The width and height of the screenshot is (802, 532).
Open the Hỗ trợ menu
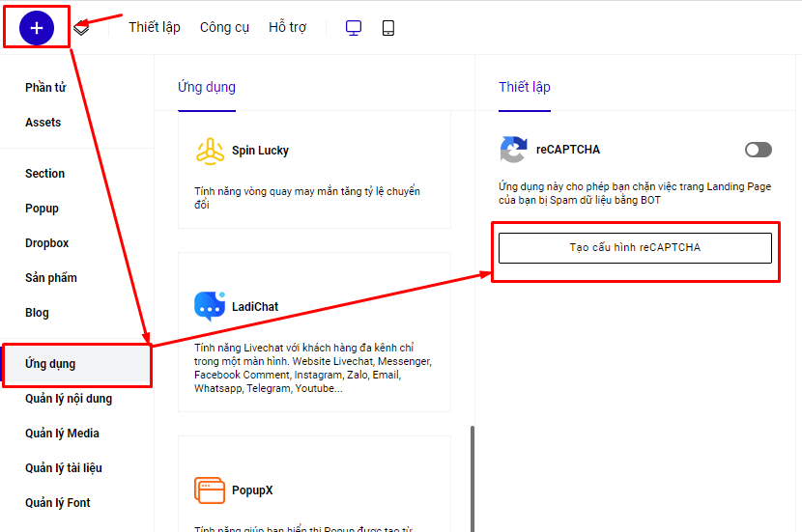[x=287, y=28]
